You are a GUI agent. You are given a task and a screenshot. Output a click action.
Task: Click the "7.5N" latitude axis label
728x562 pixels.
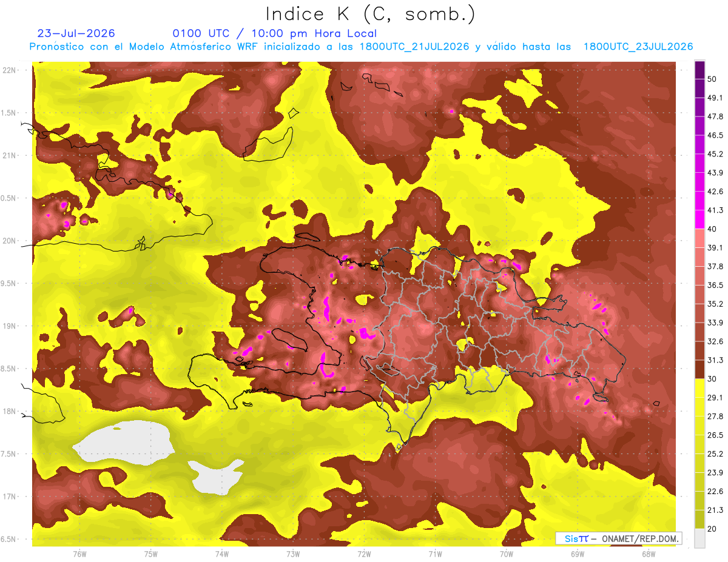(9, 454)
